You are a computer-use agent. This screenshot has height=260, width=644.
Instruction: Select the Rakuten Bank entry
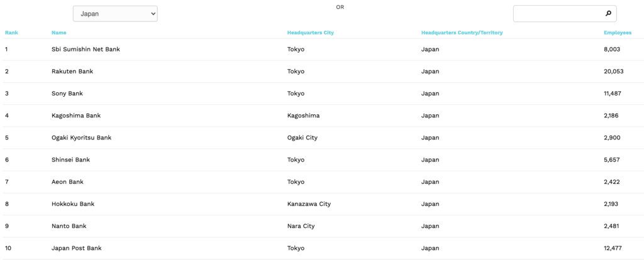coord(72,72)
